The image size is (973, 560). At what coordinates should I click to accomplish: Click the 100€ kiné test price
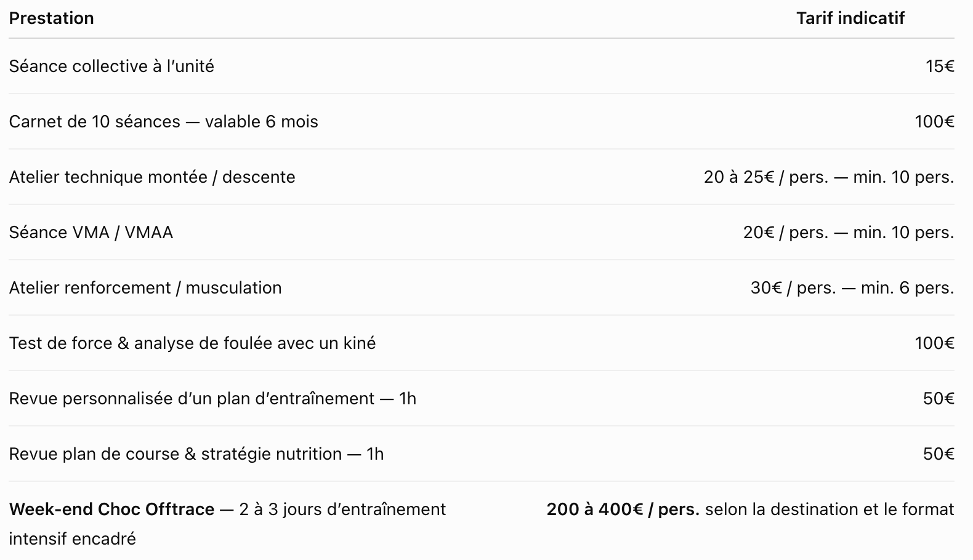click(934, 343)
